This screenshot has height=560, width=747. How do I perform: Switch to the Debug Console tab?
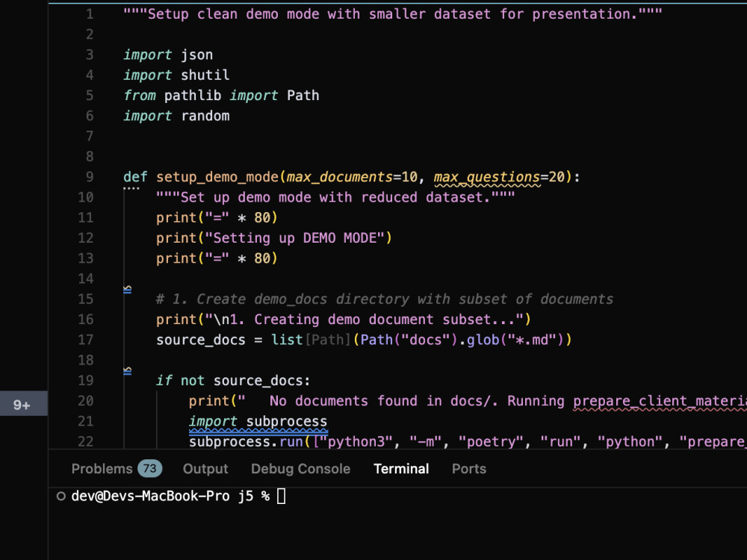coord(300,469)
